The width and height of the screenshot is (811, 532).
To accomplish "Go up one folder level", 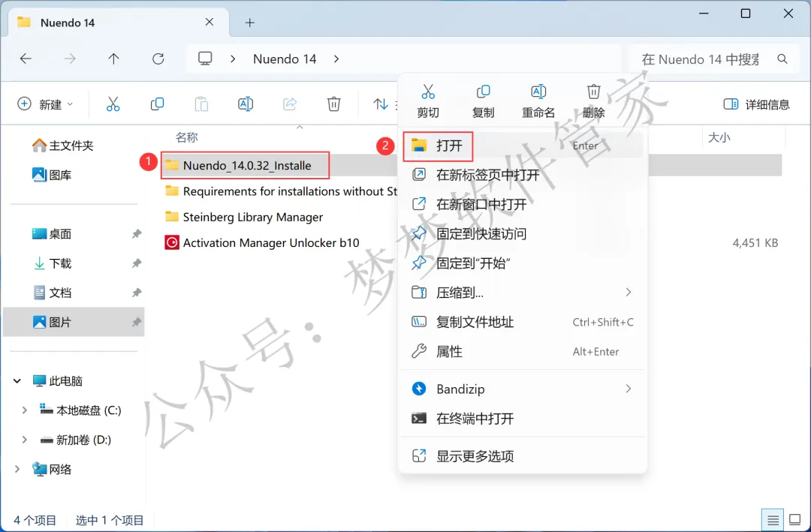I will [x=113, y=59].
